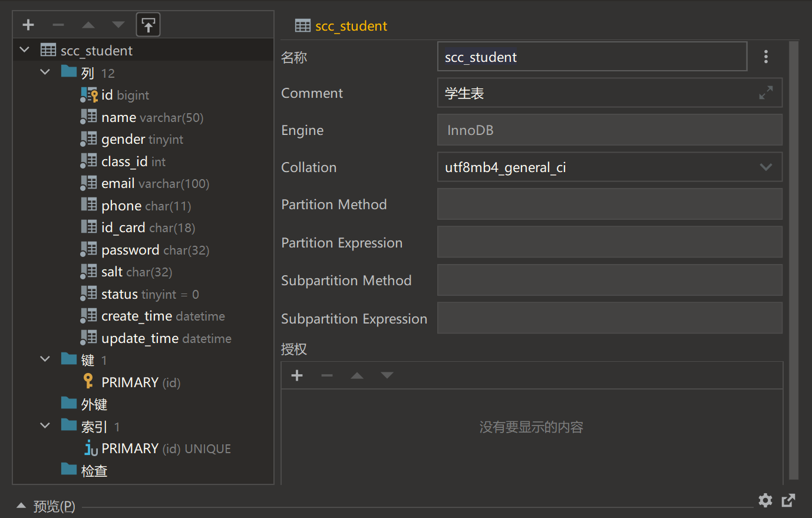Click the remove grant button in the 授权 toolbar
Image resolution: width=812 pixels, height=518 pixels.
[327, 375]
